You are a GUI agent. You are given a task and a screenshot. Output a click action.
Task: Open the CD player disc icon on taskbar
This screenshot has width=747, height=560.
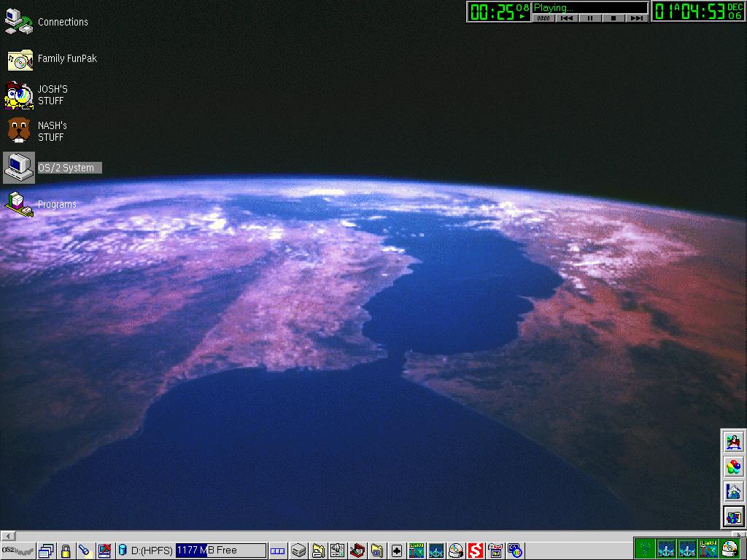click(456, 551)
